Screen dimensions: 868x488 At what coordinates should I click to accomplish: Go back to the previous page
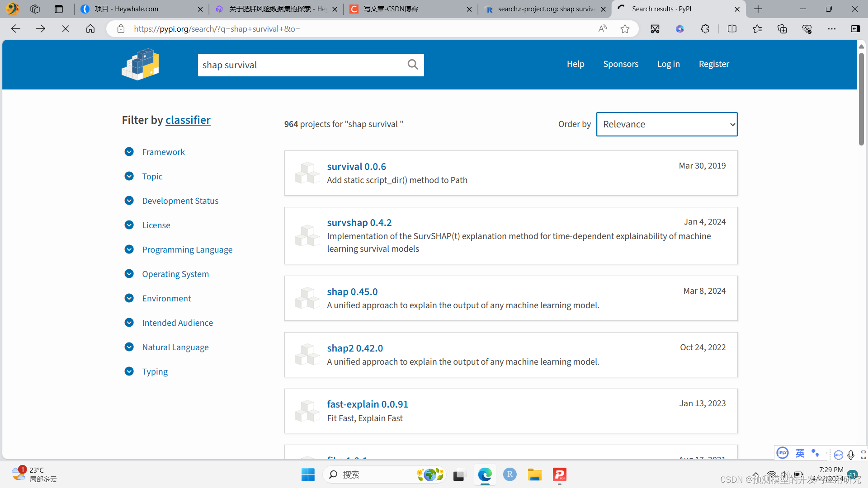pos(16,29)
